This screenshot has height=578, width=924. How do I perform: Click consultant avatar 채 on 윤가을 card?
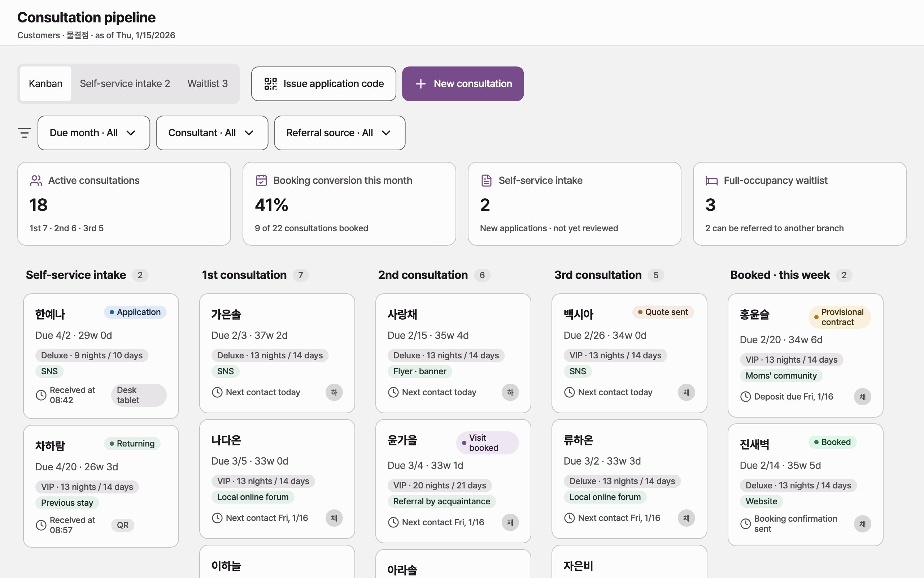pyautogui.click(x=510, y=523)
